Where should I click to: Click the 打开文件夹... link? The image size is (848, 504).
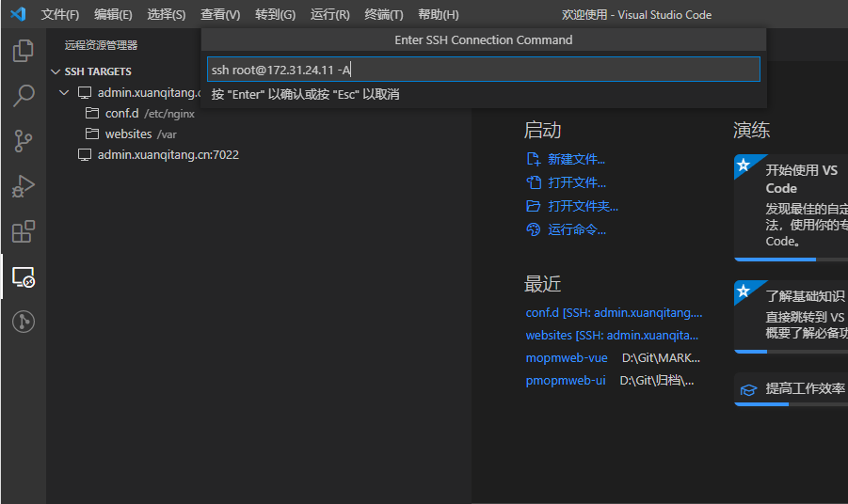(583, 206)
